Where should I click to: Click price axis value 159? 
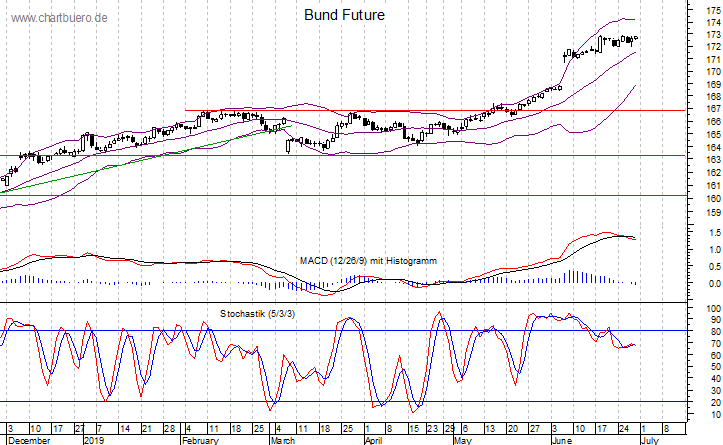coord(713,213)
